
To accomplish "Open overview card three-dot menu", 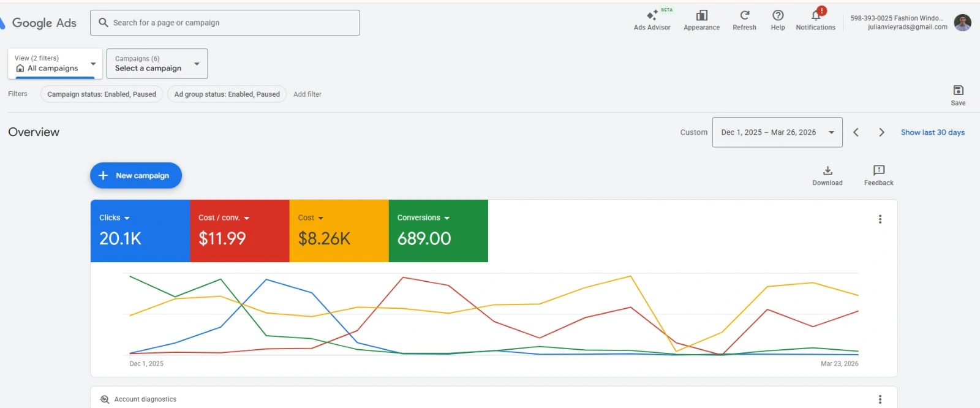I will pyautogui.click(x=880, y=219).
